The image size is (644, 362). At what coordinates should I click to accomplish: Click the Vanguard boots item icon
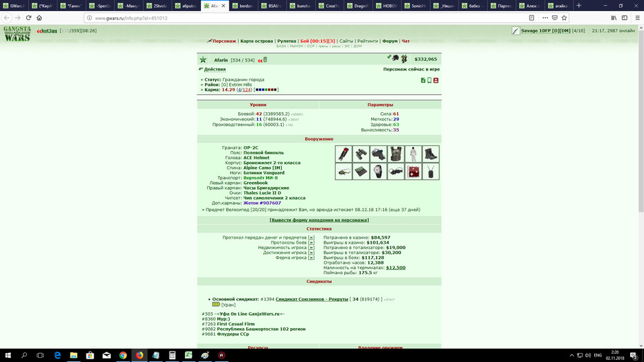(x=431, y=154)
